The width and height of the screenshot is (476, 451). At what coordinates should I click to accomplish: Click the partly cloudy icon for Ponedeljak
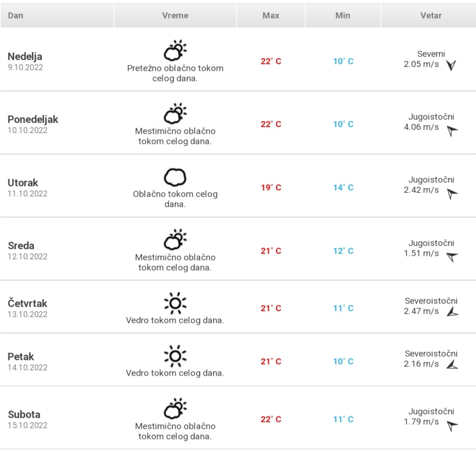tap(175, 114)
